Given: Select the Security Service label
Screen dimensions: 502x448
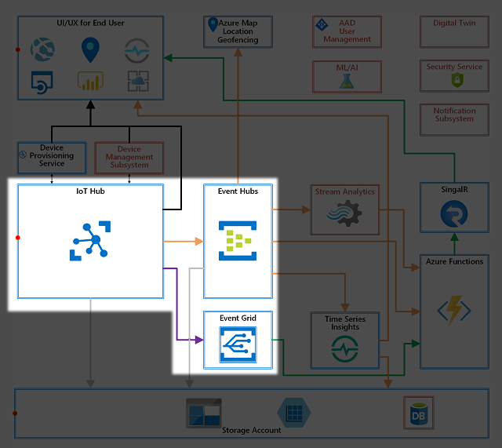Looking at the screenshot, I should tap(454, 67).
